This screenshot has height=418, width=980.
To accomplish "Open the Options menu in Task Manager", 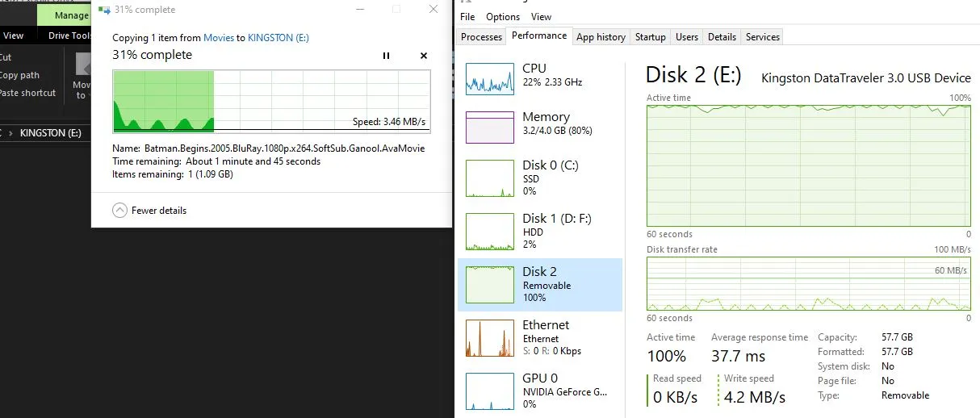I will pyautogui.click(x=503, y=16).
